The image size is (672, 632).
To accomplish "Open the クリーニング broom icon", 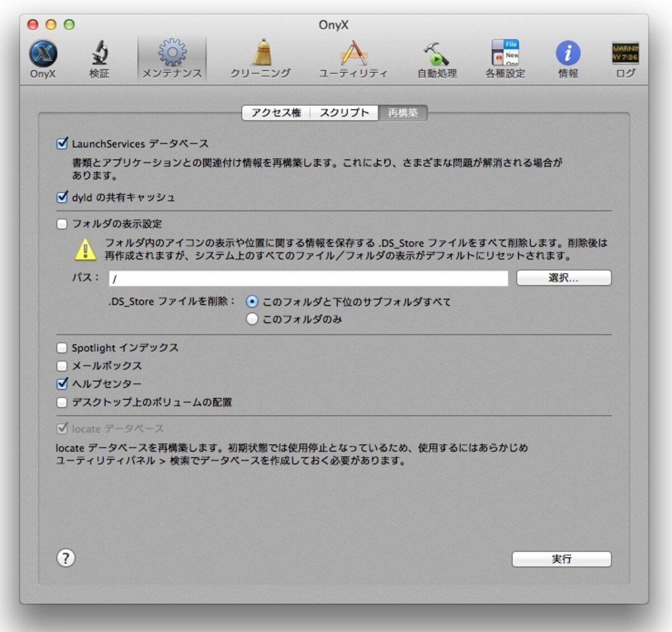I will (x=261, y=58).
